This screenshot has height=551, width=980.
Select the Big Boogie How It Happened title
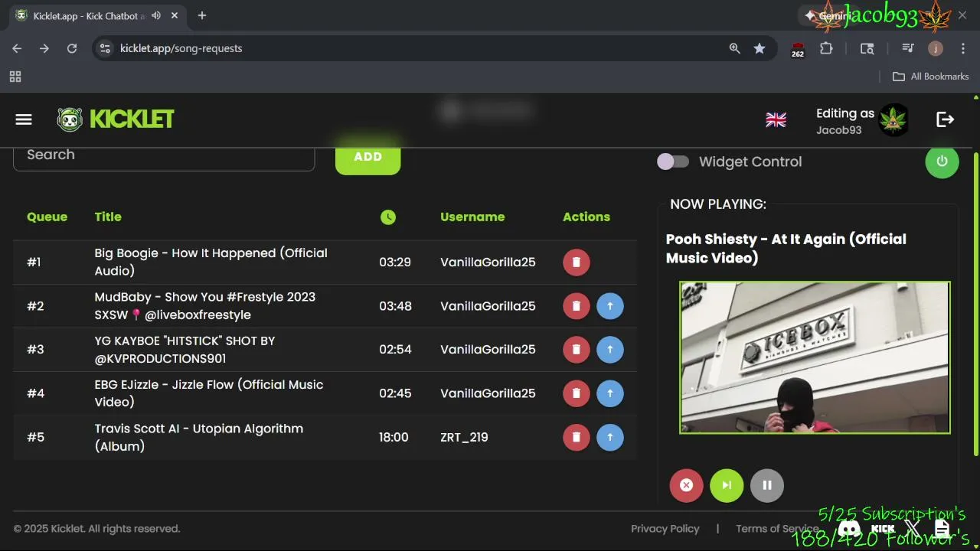coord(211,262)
